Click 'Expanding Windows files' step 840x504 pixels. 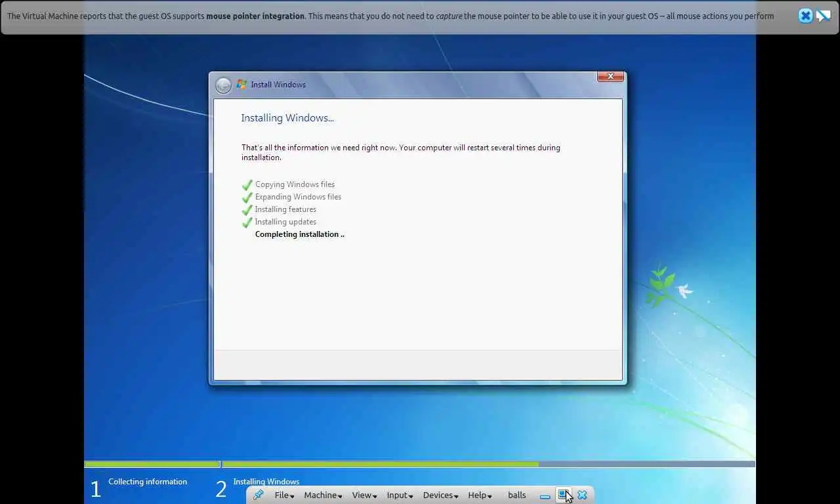tap(298, 197)
